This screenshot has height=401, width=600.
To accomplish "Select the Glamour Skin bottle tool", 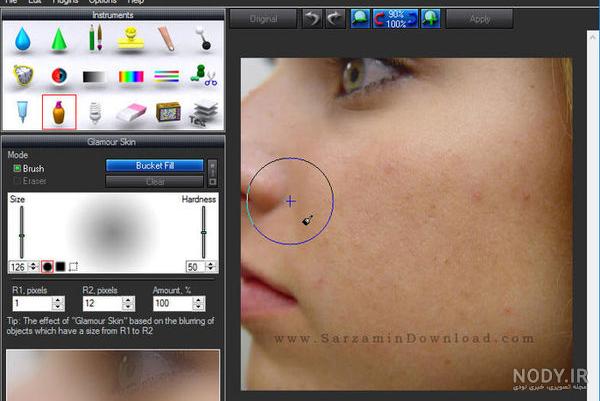I will 59,112.
